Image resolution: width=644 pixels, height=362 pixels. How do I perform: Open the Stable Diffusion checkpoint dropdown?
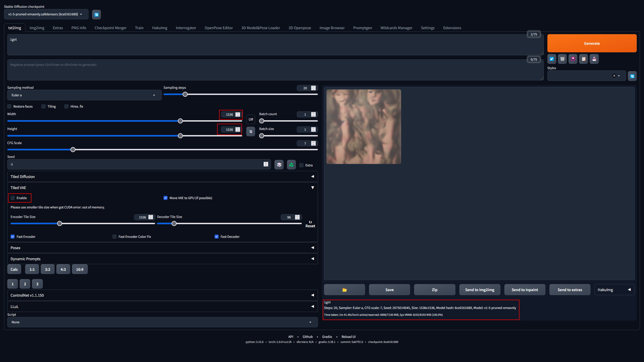pyautogui.click(x=46, y=14)
